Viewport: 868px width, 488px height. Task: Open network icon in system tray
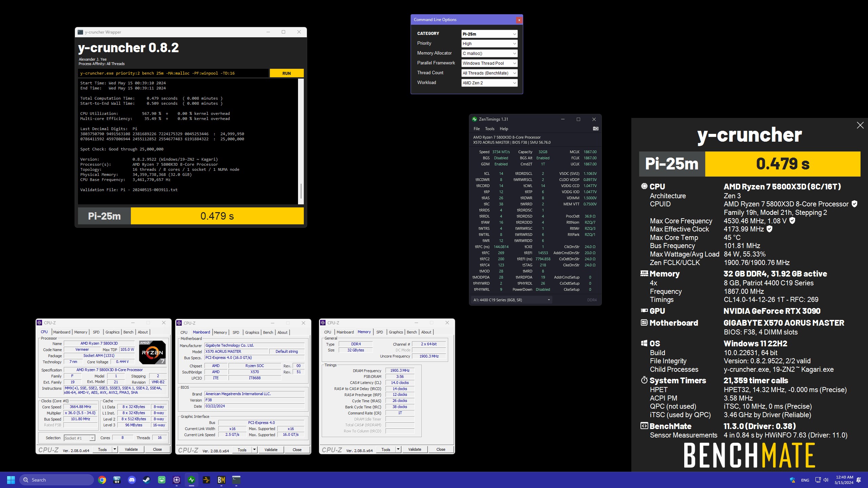818,480
